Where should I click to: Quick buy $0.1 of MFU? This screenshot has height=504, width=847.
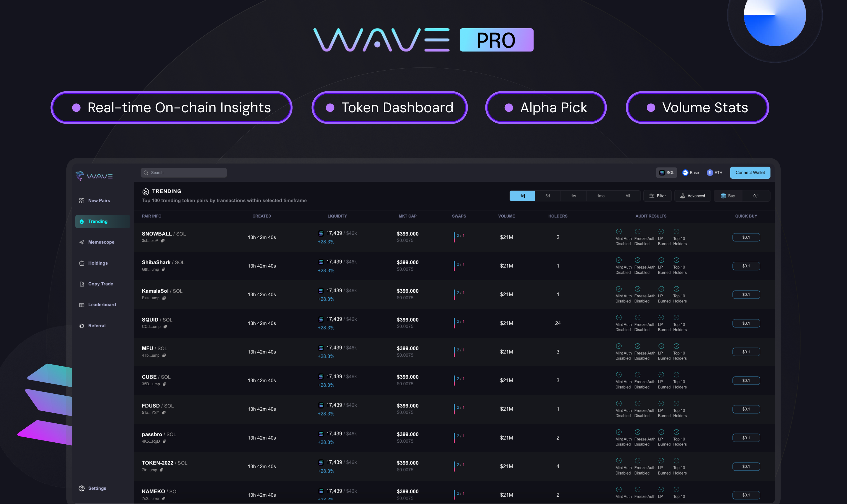tap(746, 352)
